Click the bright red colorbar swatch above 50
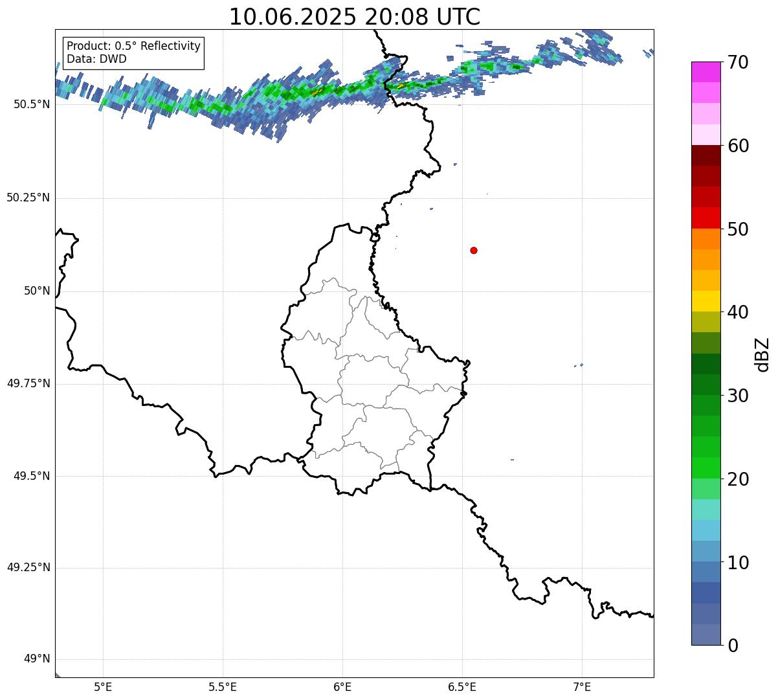The image size is (778, 700). 706,218
